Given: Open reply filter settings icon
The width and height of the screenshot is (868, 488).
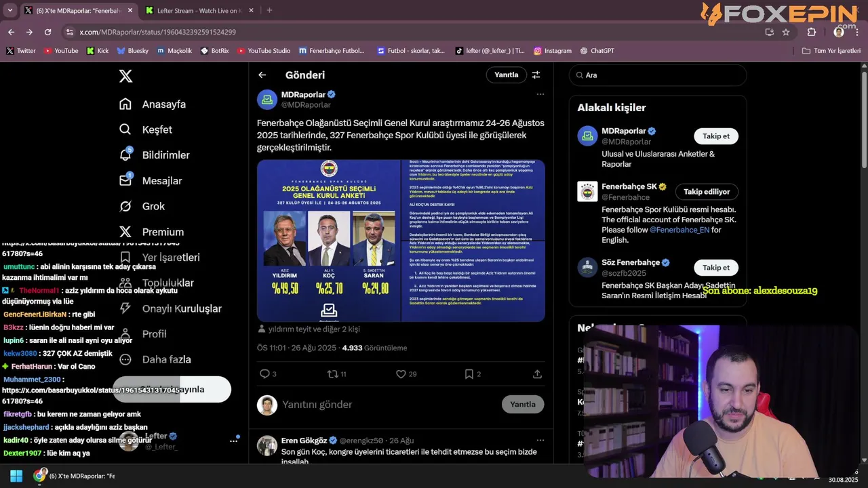Looking at the screenshot, I should point(536,75).
